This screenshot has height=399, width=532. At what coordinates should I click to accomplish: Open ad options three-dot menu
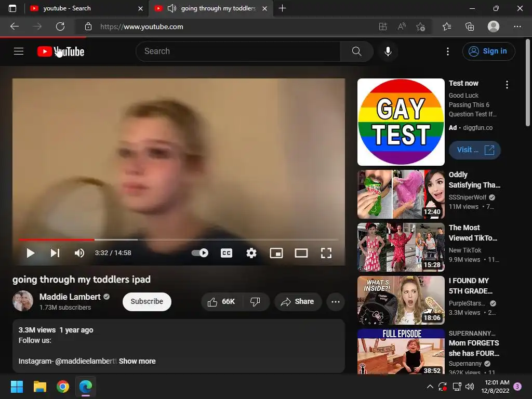coord(507,85)
